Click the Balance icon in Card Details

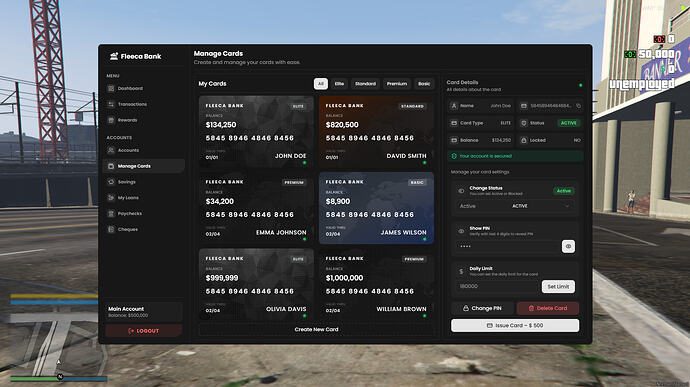pos(454,140)
